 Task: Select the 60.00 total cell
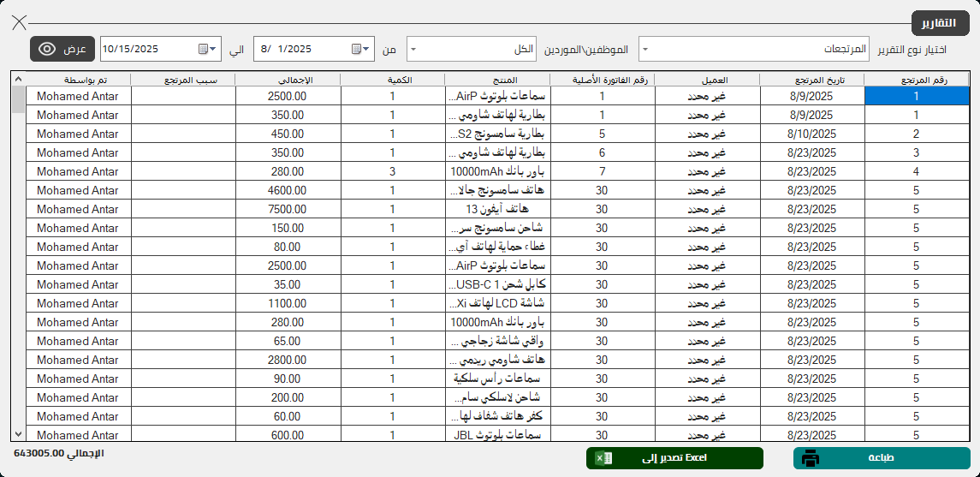(x=288, y=415)
